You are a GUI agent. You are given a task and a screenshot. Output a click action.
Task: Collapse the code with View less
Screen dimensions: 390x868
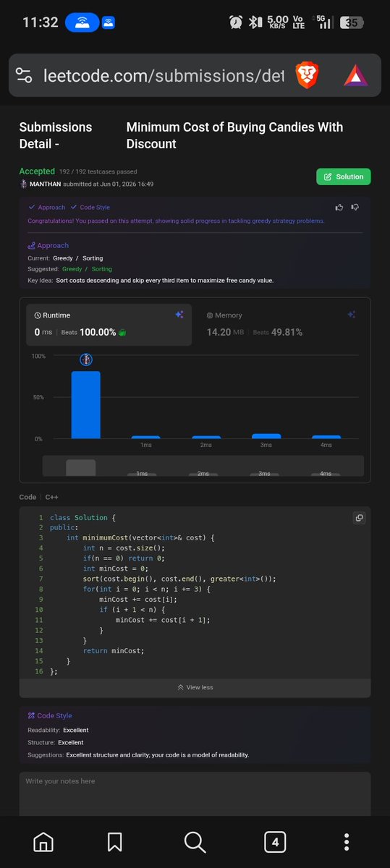(195, 687)
